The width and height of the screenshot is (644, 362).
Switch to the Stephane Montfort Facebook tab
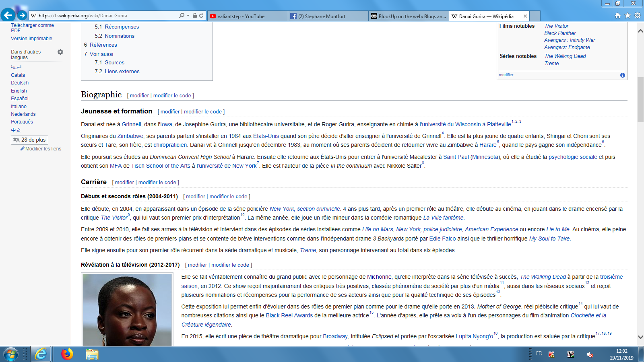click(328, 16)
